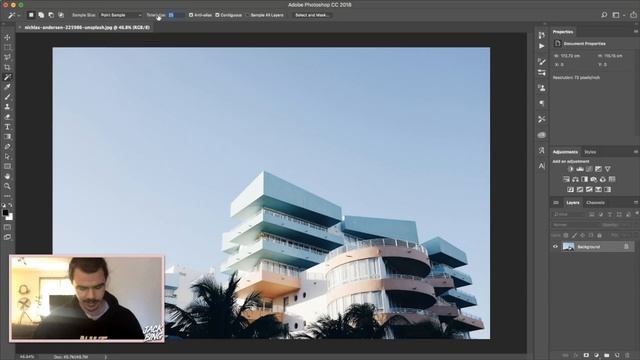Toggle Quick Mask mode
640x360 pixels.
tap(7, 227)
